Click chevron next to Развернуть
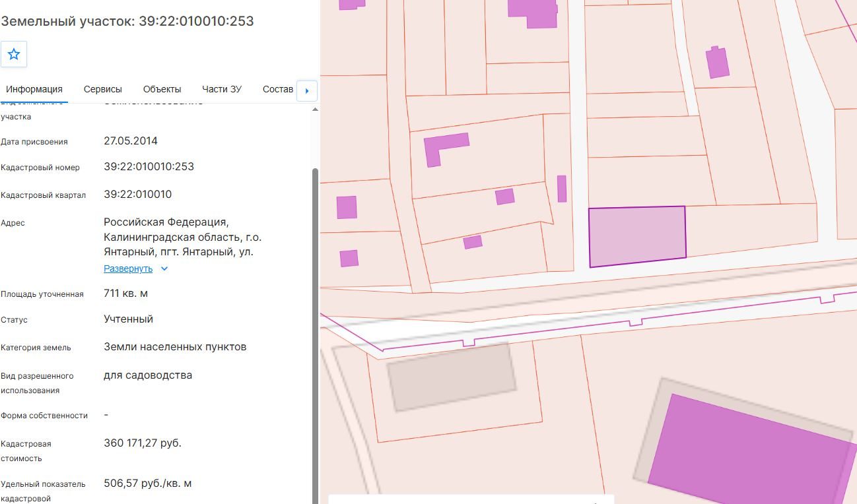857x504 pixels. pyautogui.click(x=164, y=268)
